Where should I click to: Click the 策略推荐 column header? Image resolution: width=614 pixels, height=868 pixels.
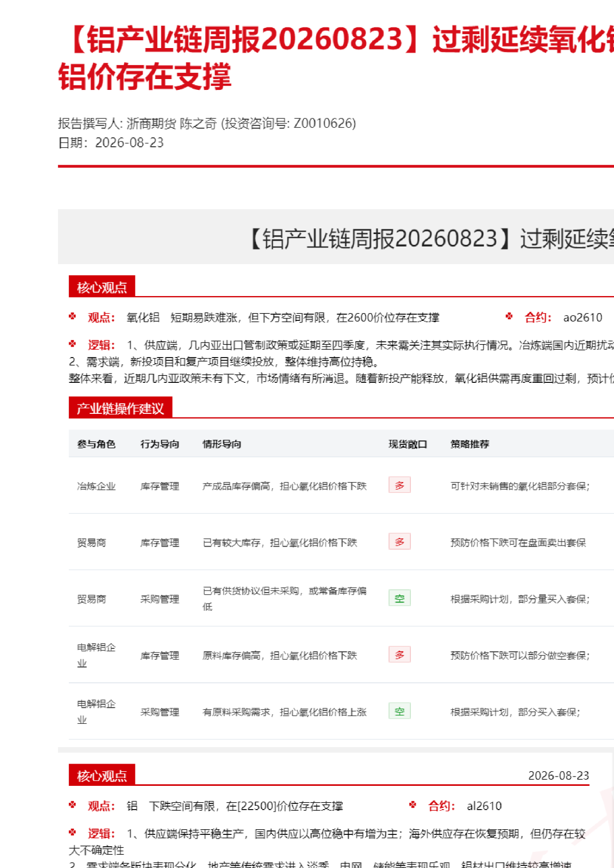[x=470, y=444]
